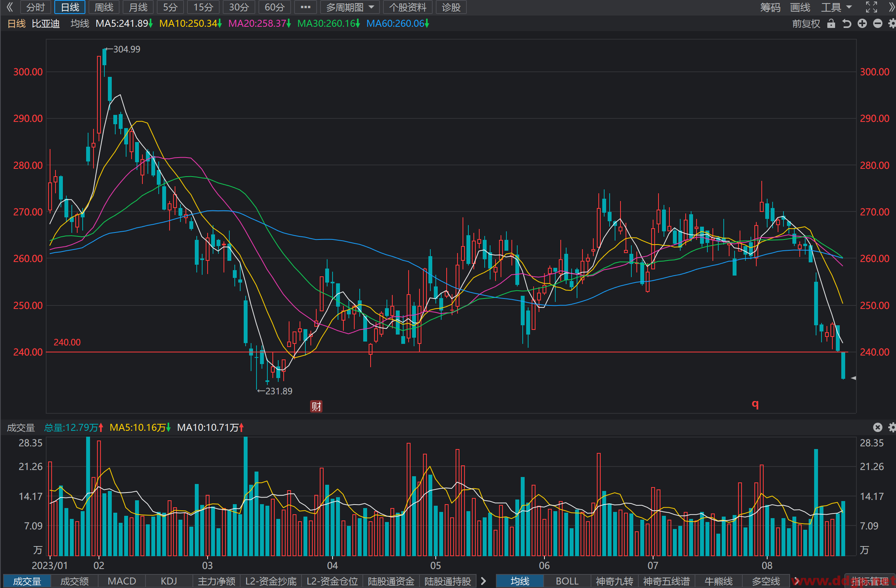The width and height of the screenshot is (896, 588).
Task: Switch to MACD indicator tab
Action: pos(122,581)
